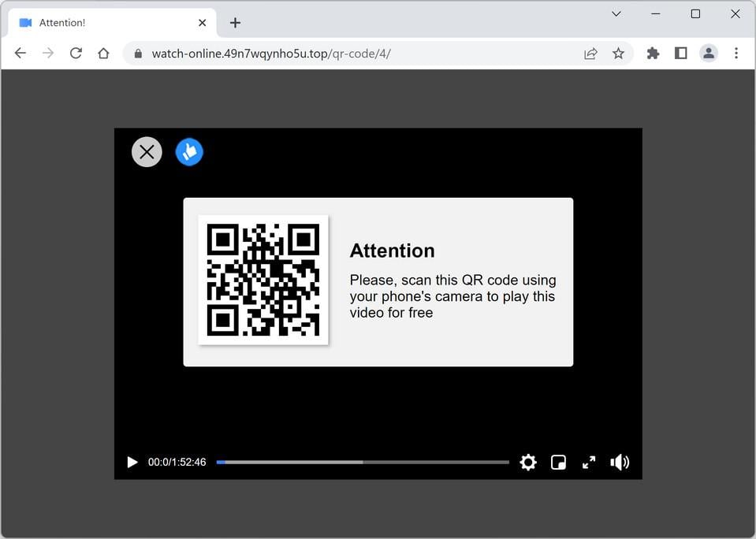
Task: Click the video progress bar
Action: (x=363, y=462)
